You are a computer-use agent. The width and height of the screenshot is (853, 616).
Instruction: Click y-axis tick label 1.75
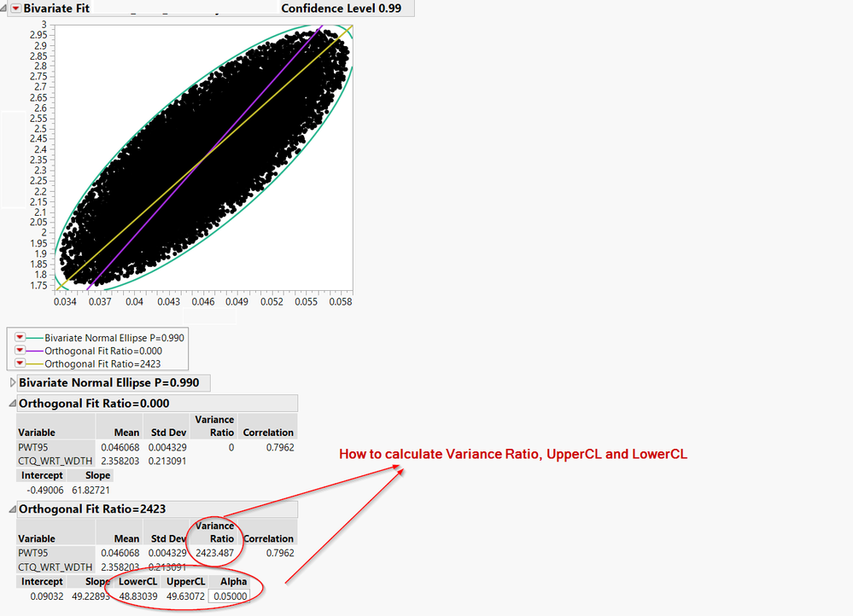pos(38,286)
